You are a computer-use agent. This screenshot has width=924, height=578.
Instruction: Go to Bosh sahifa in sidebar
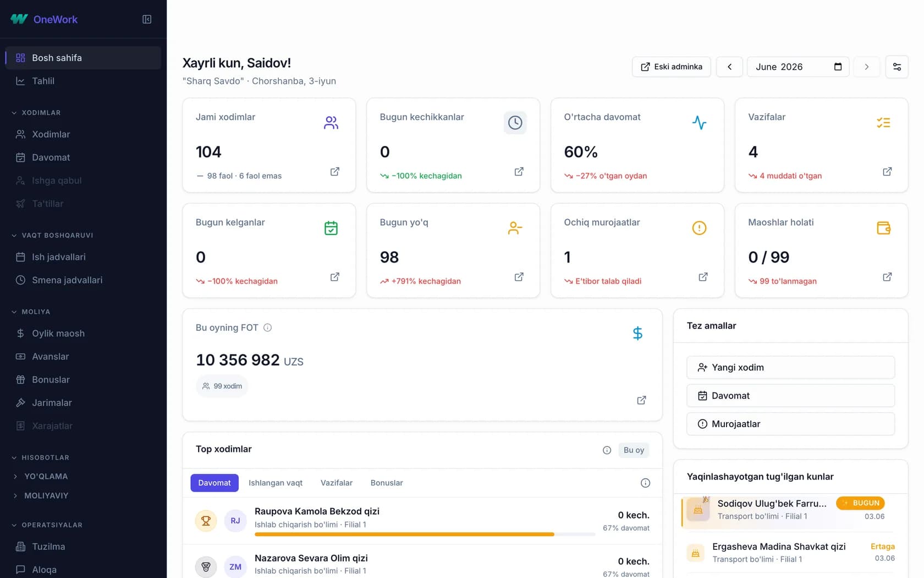(x=83, y=58)
